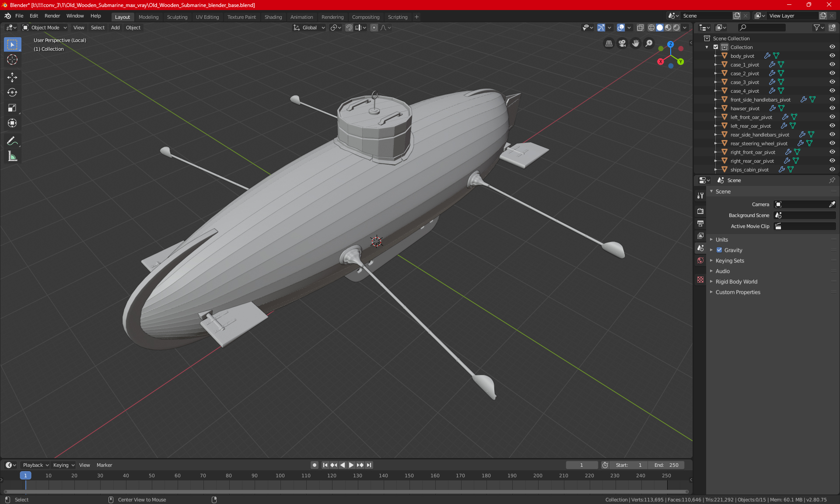This screenshot has width=840, height=504.
Task: Open the World properties tab
Action: [700, 260]
